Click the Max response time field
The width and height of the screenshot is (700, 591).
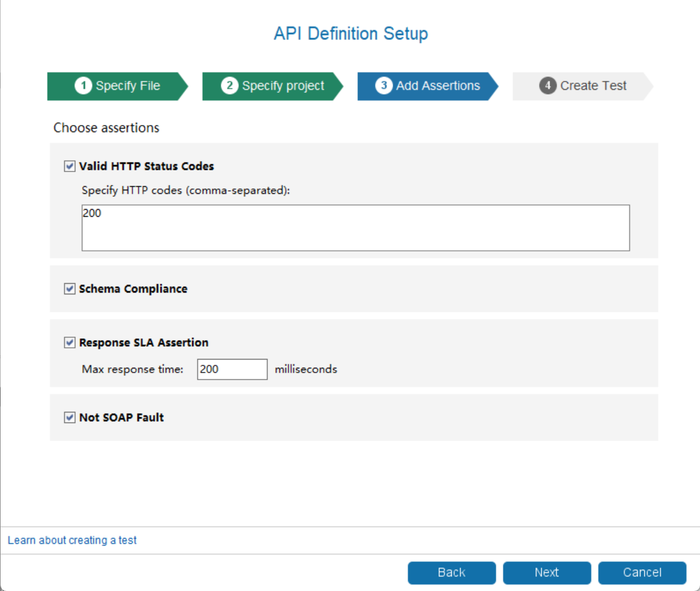[232, 370]
